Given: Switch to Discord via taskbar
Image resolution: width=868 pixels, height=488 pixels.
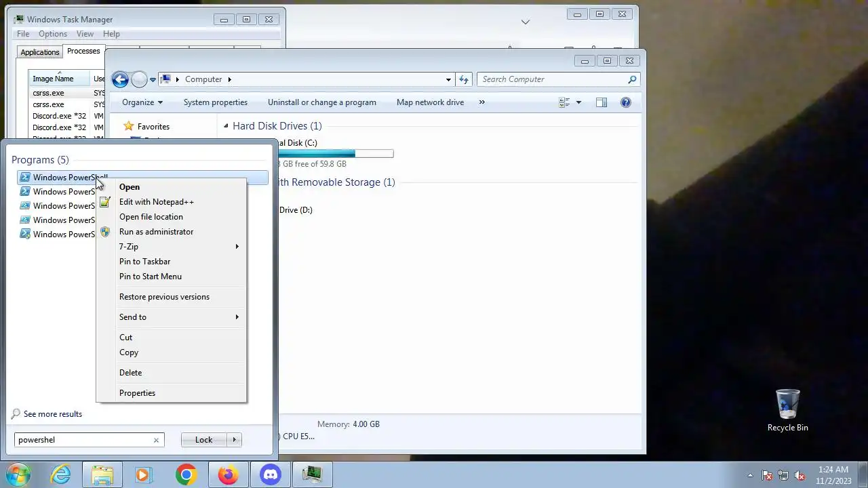Looking at the screenshot, I should tap(270, 475).
